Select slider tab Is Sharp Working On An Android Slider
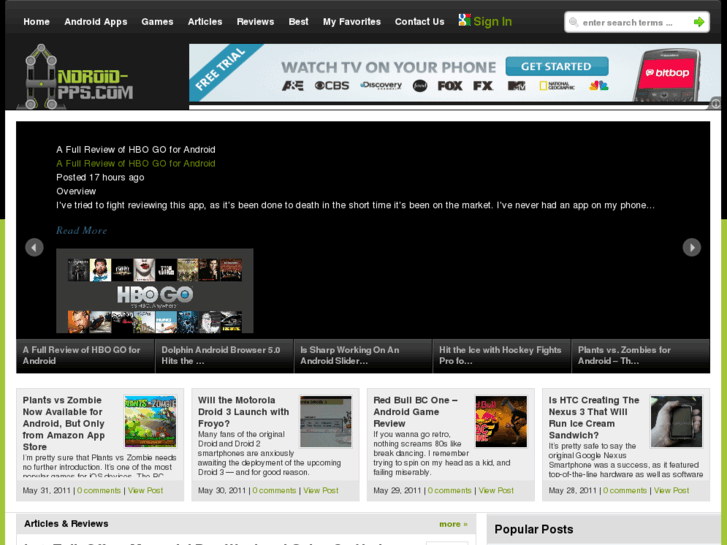The width and height of the screenshot is (727, 545). [363, 356]
